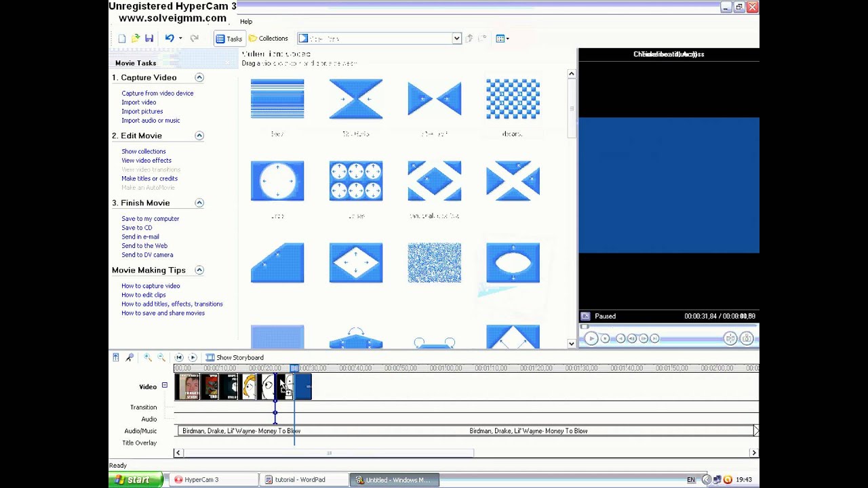Select the six circles transition thumbnail
This screenshot has height=488, width=868.
click(x=356, y=181)
